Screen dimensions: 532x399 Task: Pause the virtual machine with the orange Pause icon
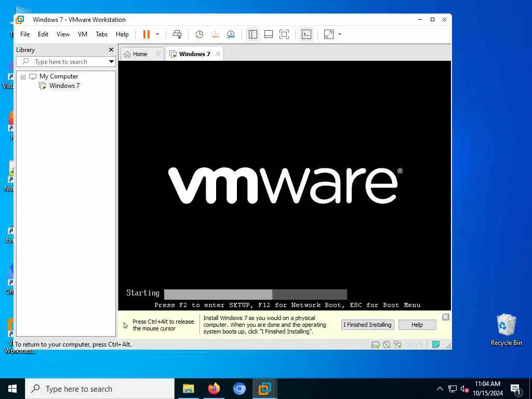pyautogui.click(x=146, y=34)
